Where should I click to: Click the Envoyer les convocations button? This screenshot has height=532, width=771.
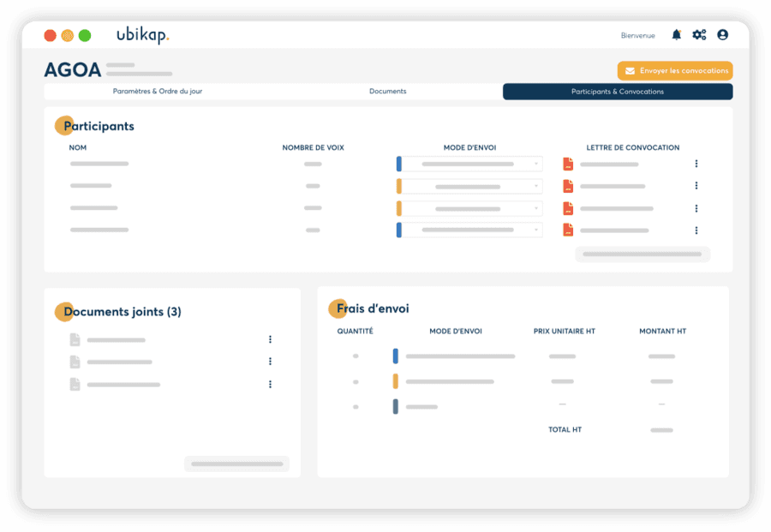[x=674, y=70]
